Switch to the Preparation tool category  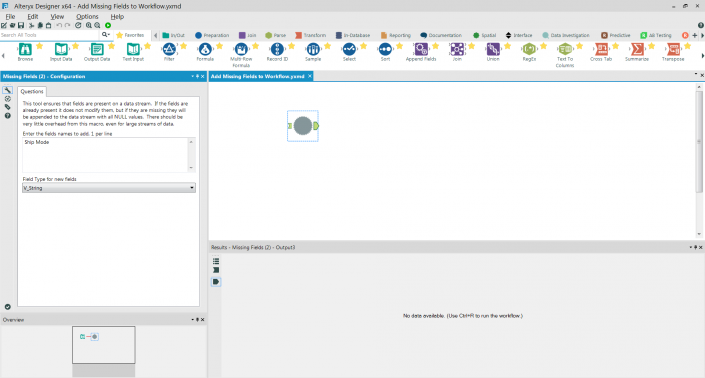pyautogui.click(x=212, y=35)
